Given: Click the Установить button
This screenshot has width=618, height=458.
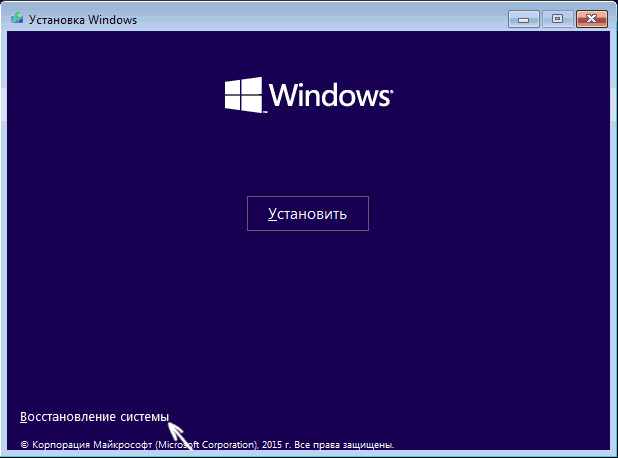Looking at the screenshot, I should (308, 214).
